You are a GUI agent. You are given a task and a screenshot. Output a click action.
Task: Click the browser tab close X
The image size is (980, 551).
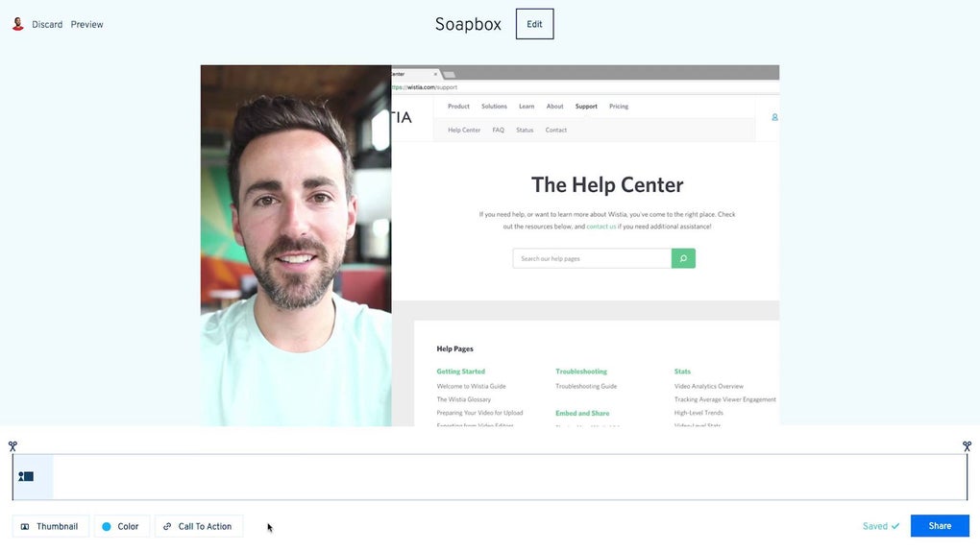(435, 74)
